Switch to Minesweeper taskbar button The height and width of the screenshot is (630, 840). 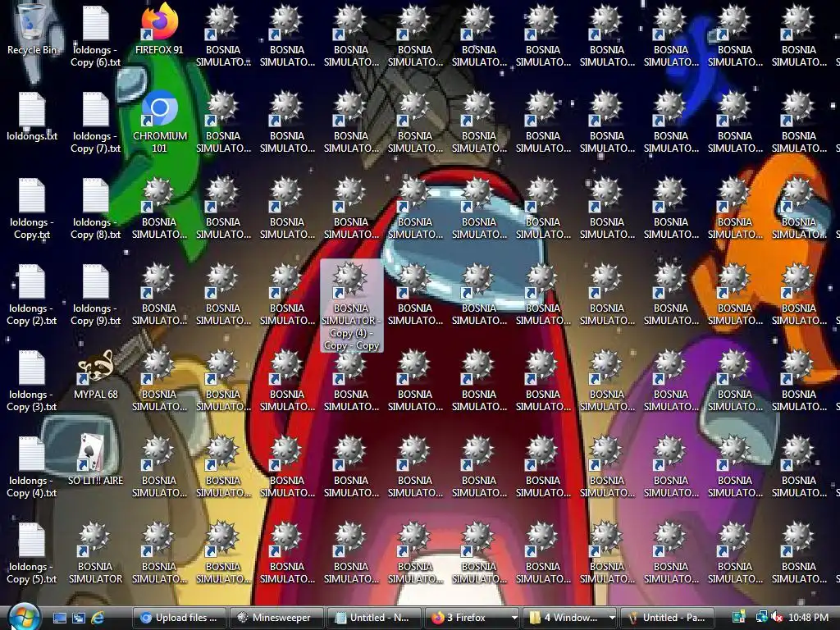[276, 618]
